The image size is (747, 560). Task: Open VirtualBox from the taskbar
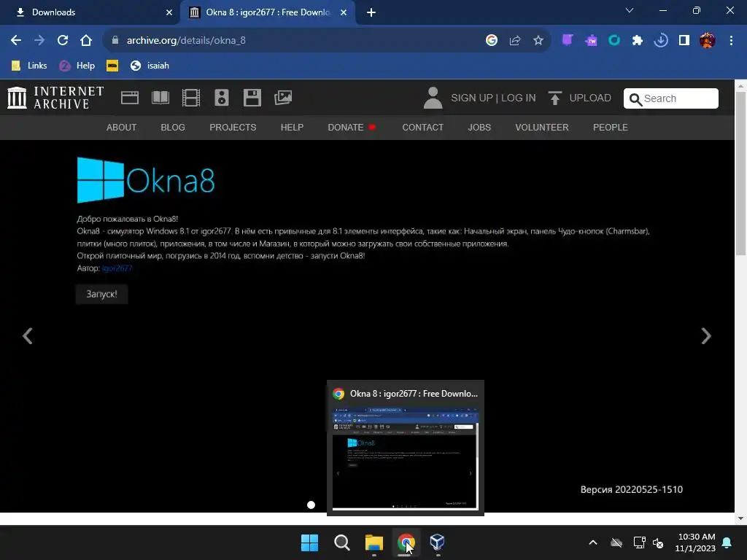coord(437,542)
